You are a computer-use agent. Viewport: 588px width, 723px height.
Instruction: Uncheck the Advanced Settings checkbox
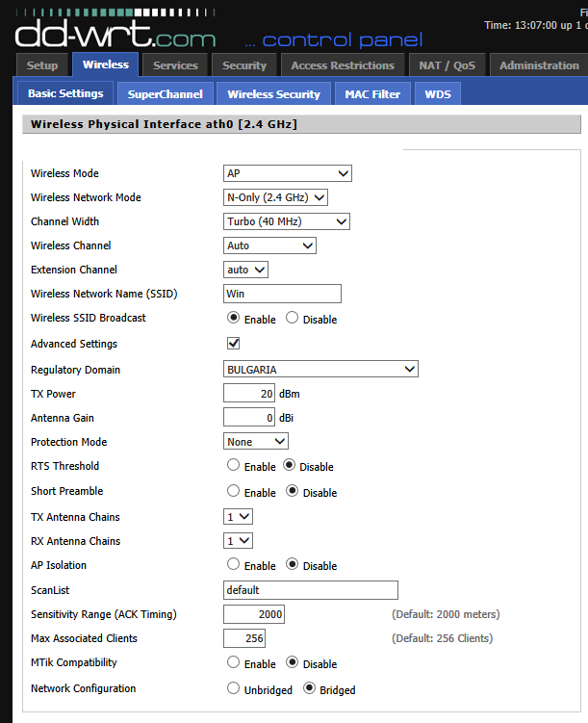coord(233,343)
